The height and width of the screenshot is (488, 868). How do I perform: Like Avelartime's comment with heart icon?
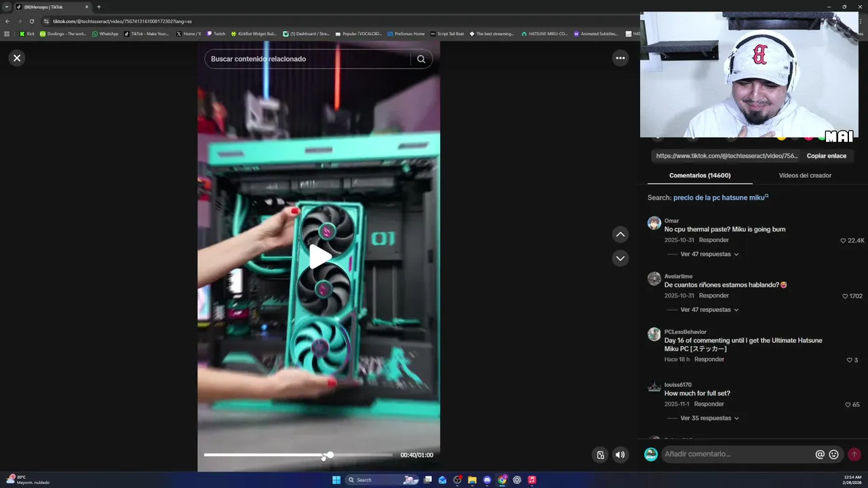[845, 296]
